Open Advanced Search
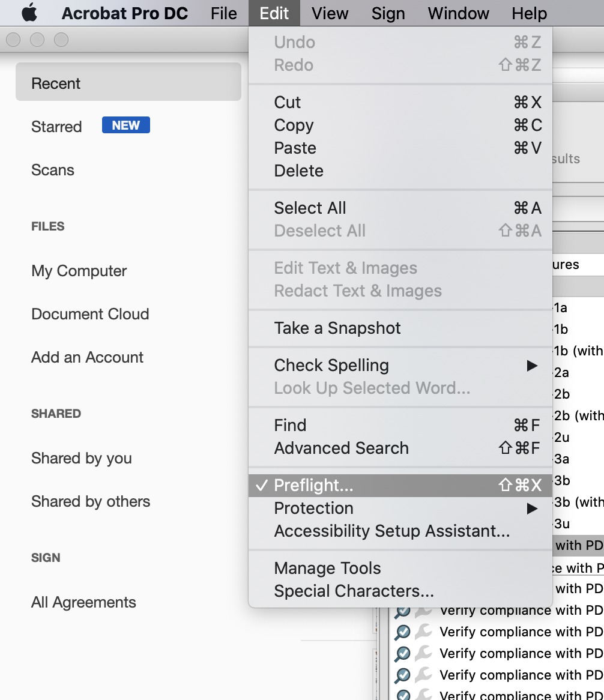This screenshot has height=700, width=604. [x=400, y=448]
